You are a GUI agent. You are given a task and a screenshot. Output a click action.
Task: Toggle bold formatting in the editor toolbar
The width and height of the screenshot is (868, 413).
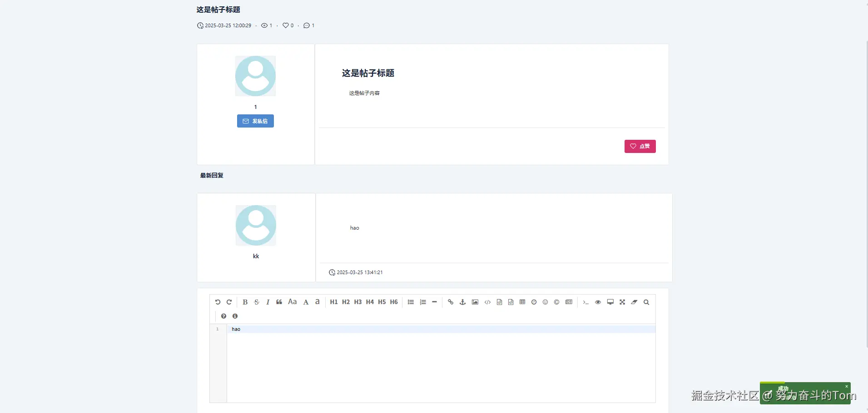(x=245, y=302)
